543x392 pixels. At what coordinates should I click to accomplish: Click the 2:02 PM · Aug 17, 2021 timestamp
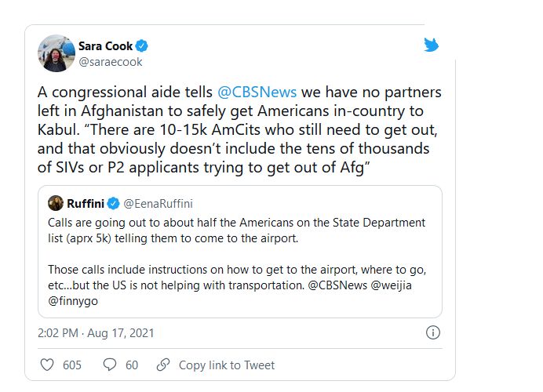click(96, 333)
